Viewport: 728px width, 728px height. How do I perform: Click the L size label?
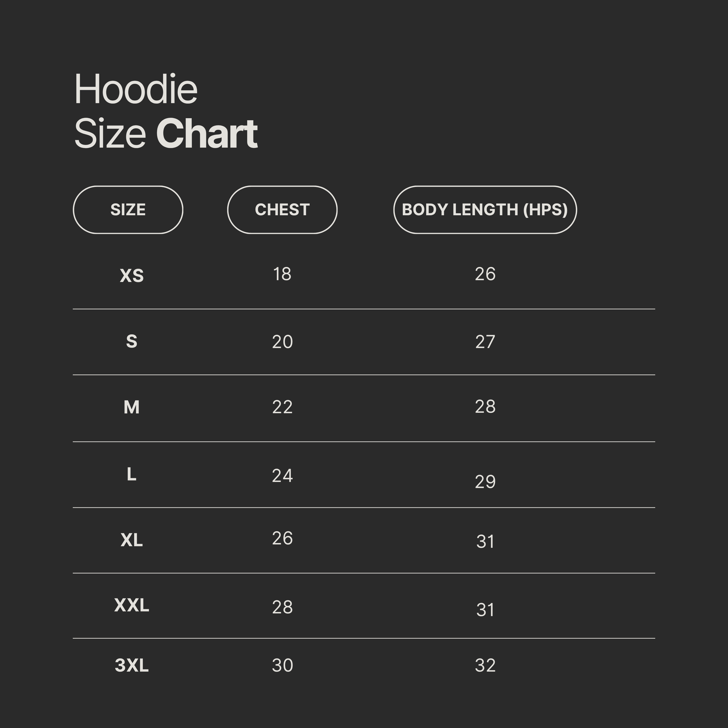click(131, 474)
